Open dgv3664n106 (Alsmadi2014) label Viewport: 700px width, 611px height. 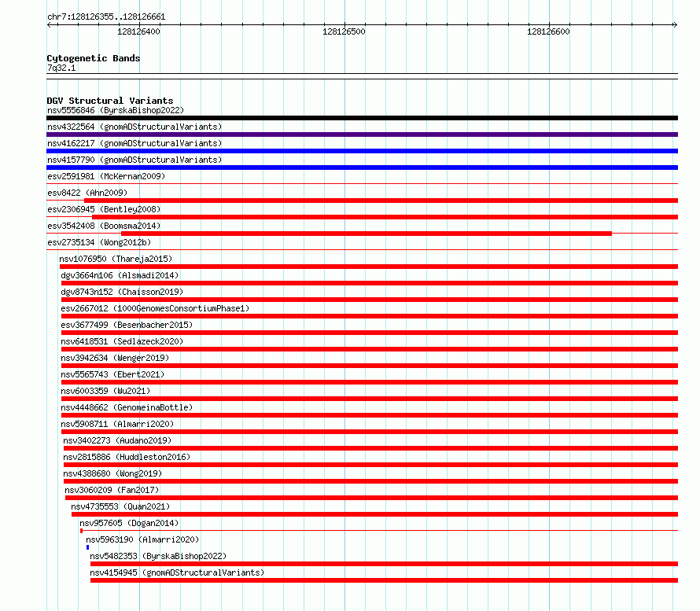[120, 275]
